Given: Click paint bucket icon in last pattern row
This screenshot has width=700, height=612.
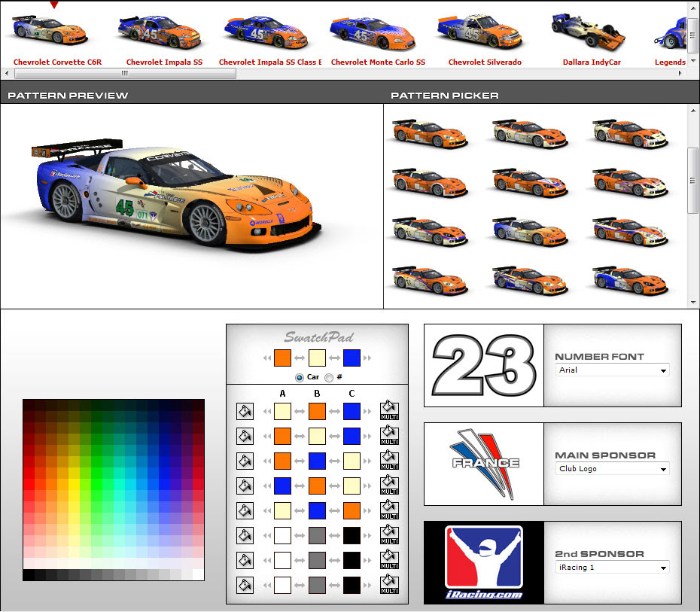Looking at the screenshot, I should [x=245, y=585].
